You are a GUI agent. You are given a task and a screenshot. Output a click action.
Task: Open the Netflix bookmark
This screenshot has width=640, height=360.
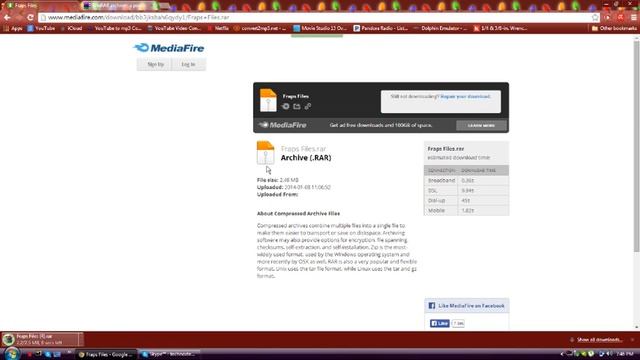pyautogui.click(x=218, y=29)
